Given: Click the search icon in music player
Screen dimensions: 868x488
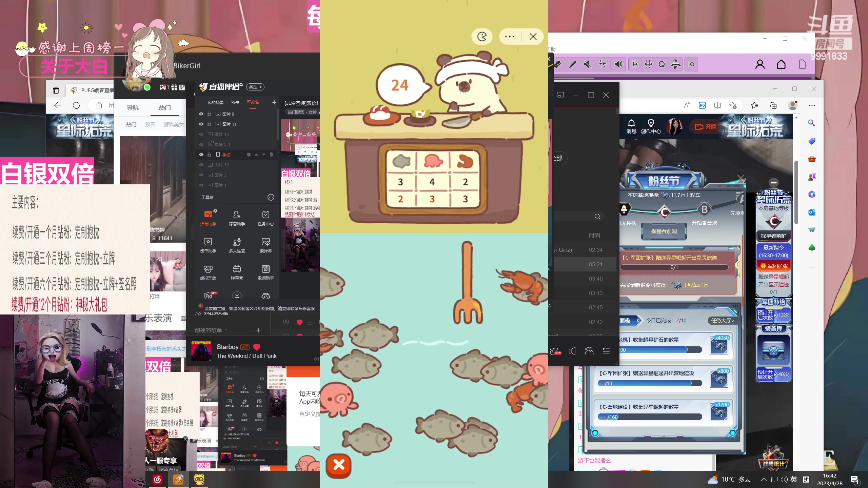Looking at the screenshot, I should [x=597, y=217].
